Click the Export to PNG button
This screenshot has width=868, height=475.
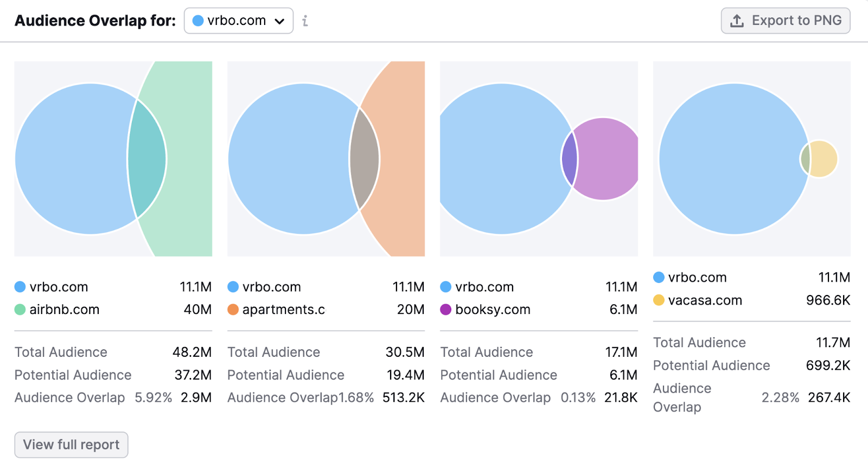786,21
